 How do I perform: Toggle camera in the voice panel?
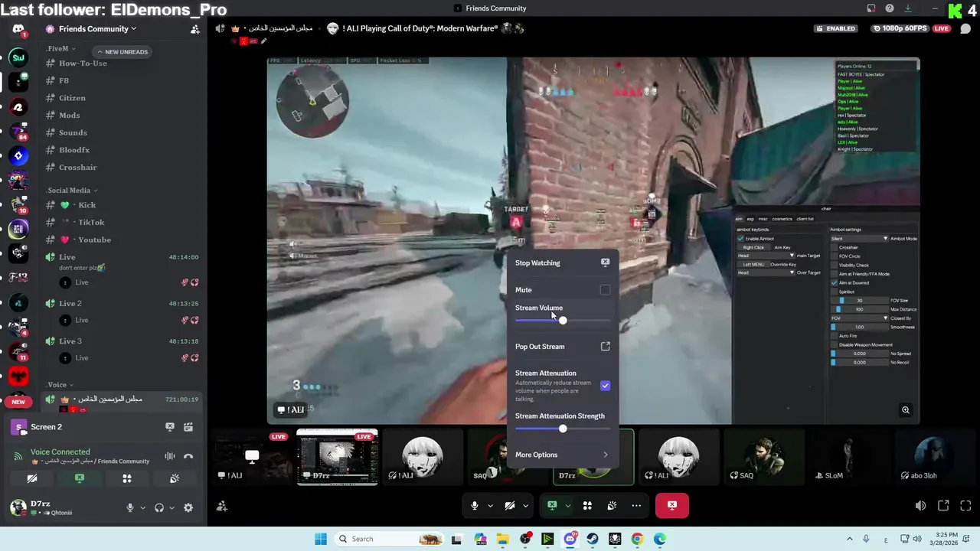pyautogui.click(x=32, y=478)
